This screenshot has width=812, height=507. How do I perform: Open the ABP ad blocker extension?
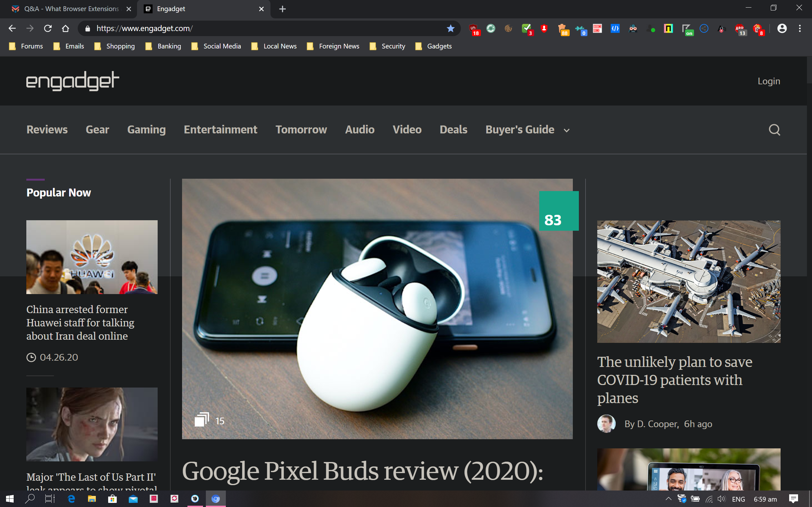tap(740, 29)
